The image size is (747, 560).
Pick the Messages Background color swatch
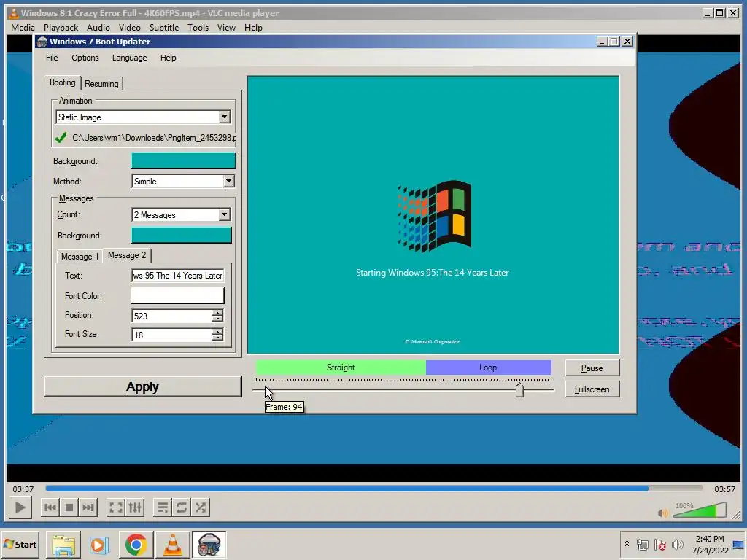click(182, 236)
